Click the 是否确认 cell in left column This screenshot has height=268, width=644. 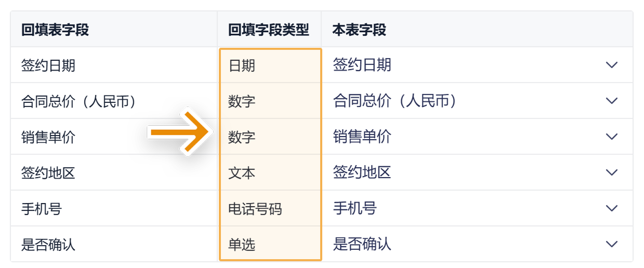pos(114,244)
